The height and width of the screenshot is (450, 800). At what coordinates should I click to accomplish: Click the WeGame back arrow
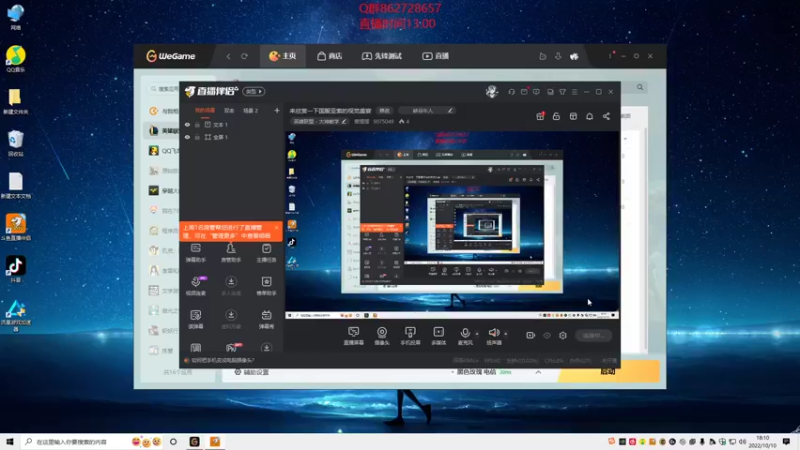point(228,56)
